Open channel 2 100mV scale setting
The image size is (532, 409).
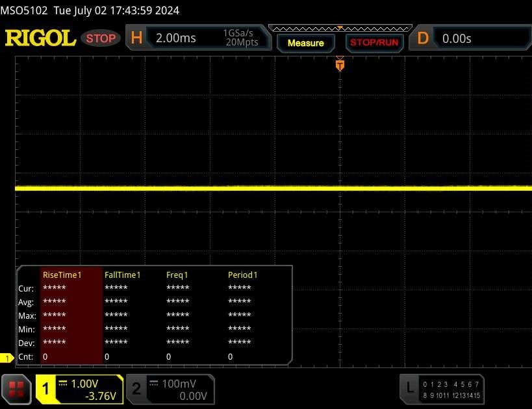179,384
